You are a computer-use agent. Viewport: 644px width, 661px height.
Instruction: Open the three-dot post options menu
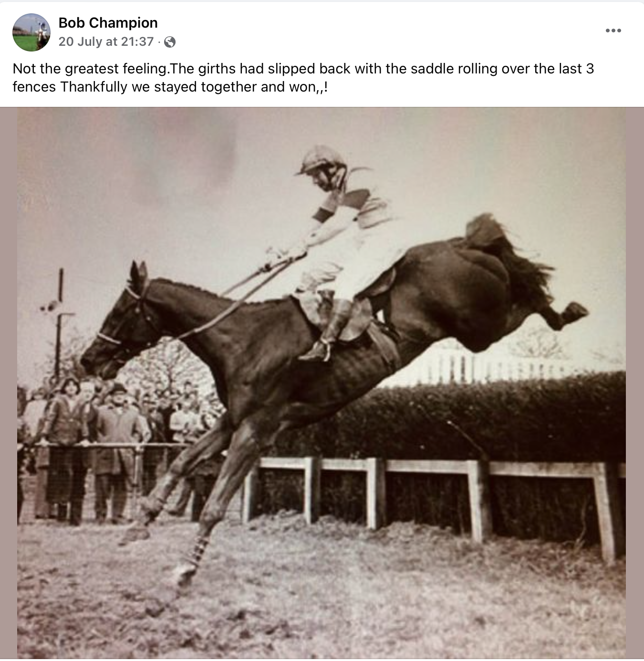tap(613, 31)
